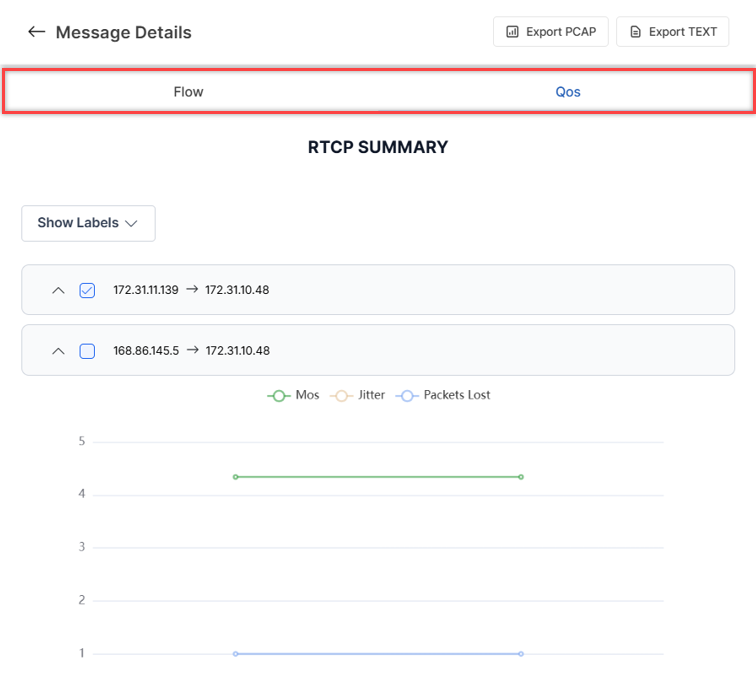Click the right data point on the green Mos line
This screenshot has width=756, height=691.
(521, 477)
